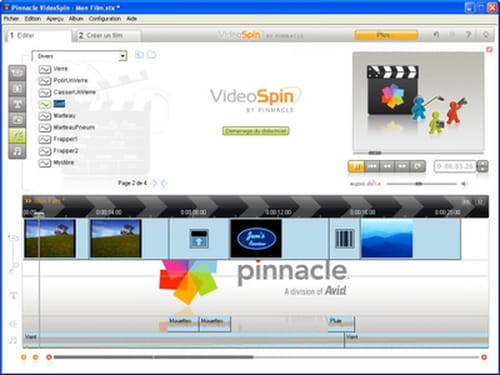
Task: Select the MarteauPneum sound effect
Action: [67, 127]
